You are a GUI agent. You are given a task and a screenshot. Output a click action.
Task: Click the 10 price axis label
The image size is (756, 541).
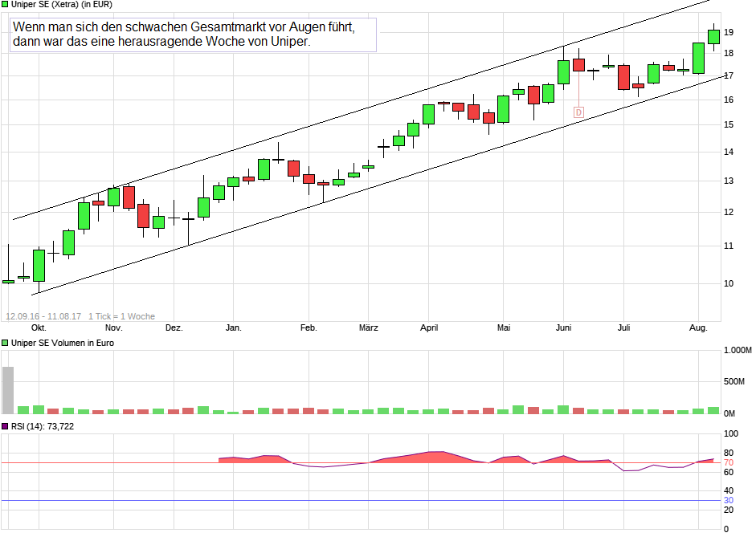729,284
